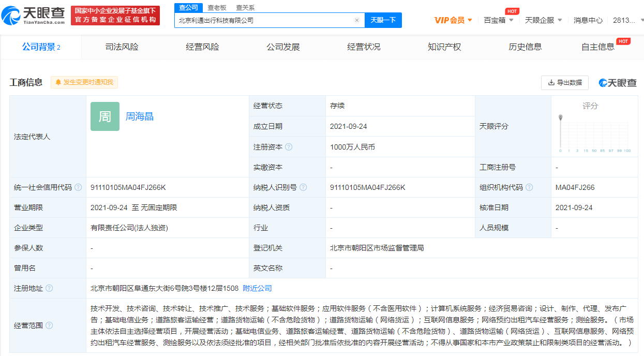Open the help icon beside 注册资本
644x356 pixels.
pyautogui.click(x=289, y=146)
